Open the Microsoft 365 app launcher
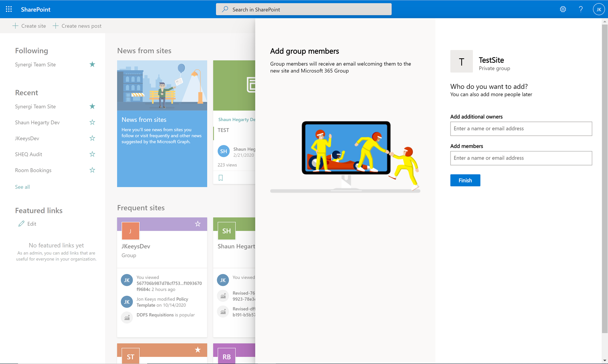Viewport: 608px width, 364px height. click(x=9, y=9)
